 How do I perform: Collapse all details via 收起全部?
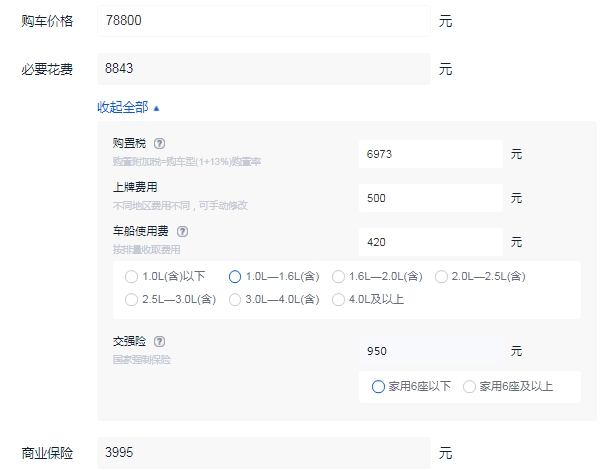pyautogui.click(x=128, y=107)
